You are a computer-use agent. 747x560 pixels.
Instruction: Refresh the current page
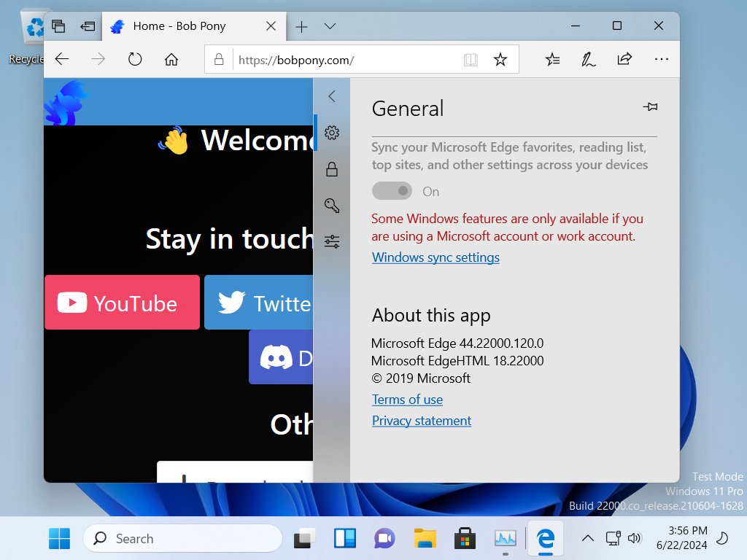click(135, 60)
